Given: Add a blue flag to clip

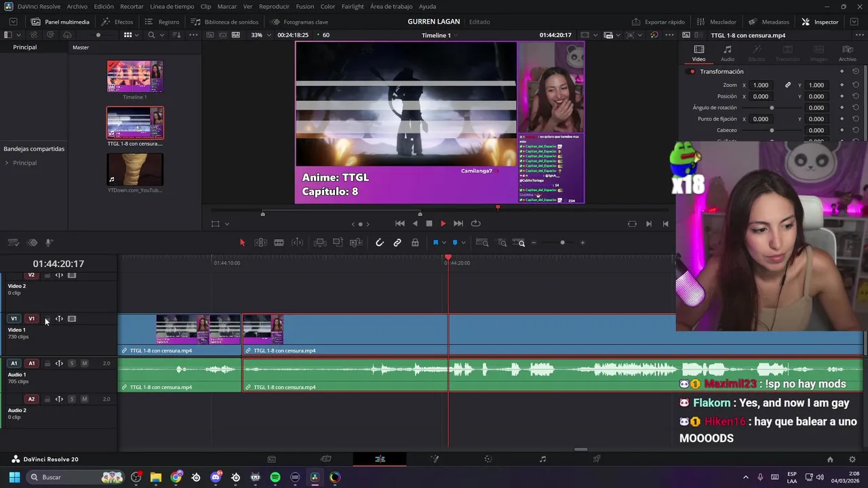Looking at the screenshot, I should (x=435, y=243).
